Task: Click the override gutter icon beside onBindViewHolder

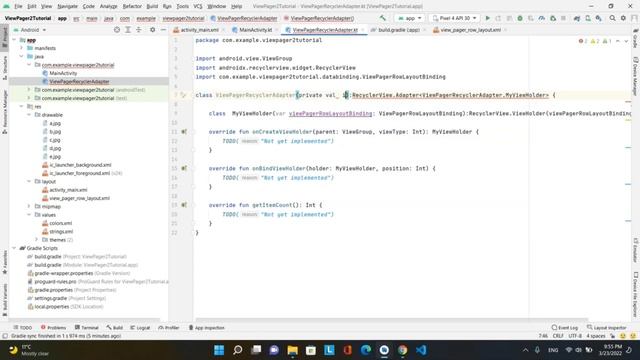Action: [184, 168]
